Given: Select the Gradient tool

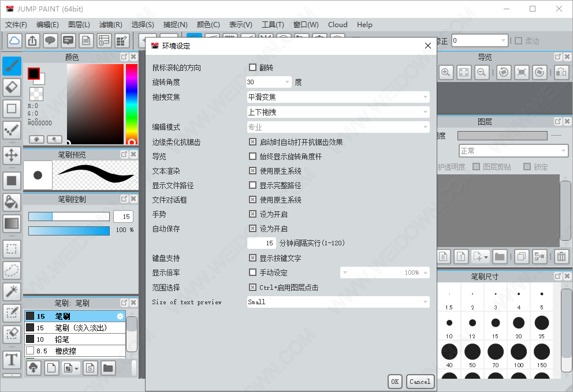Looking at the screenshot, I should coord(12,223).
